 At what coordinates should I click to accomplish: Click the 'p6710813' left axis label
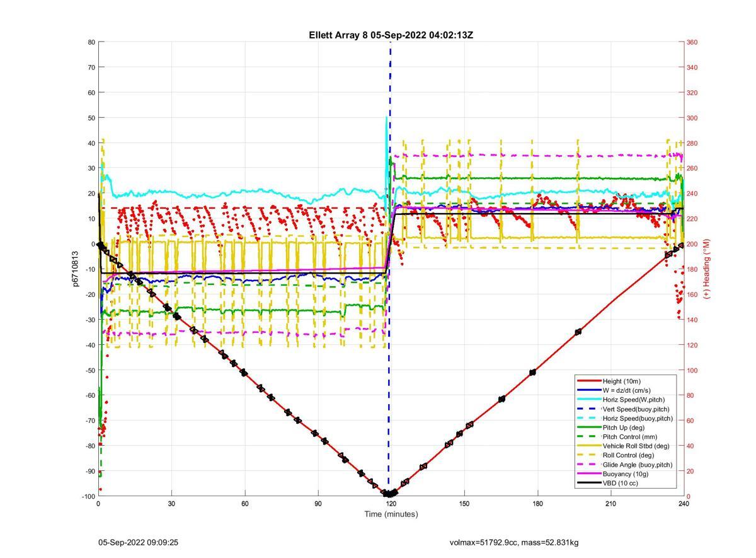click(x=74, y=269)
